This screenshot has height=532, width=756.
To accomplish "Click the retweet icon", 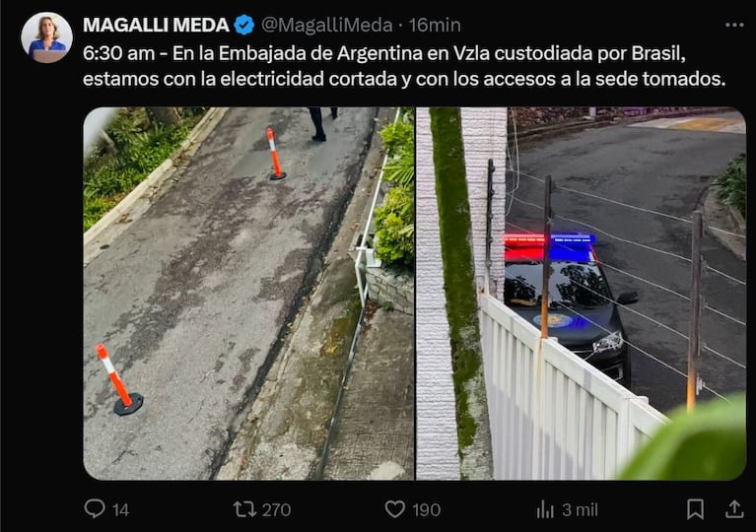I will coord(244,509).
